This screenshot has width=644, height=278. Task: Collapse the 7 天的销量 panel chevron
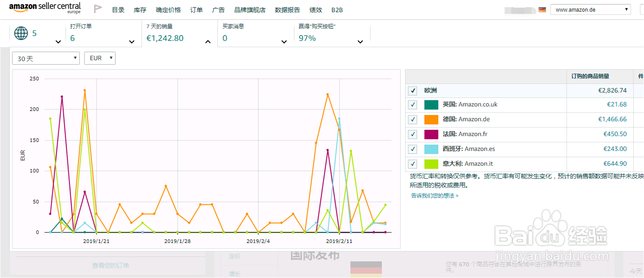tap(208, 42)
